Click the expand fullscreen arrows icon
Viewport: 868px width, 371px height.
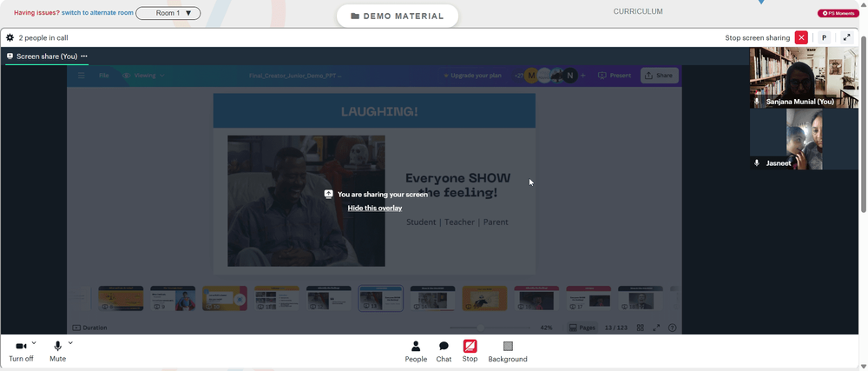(x=846, y=37)
